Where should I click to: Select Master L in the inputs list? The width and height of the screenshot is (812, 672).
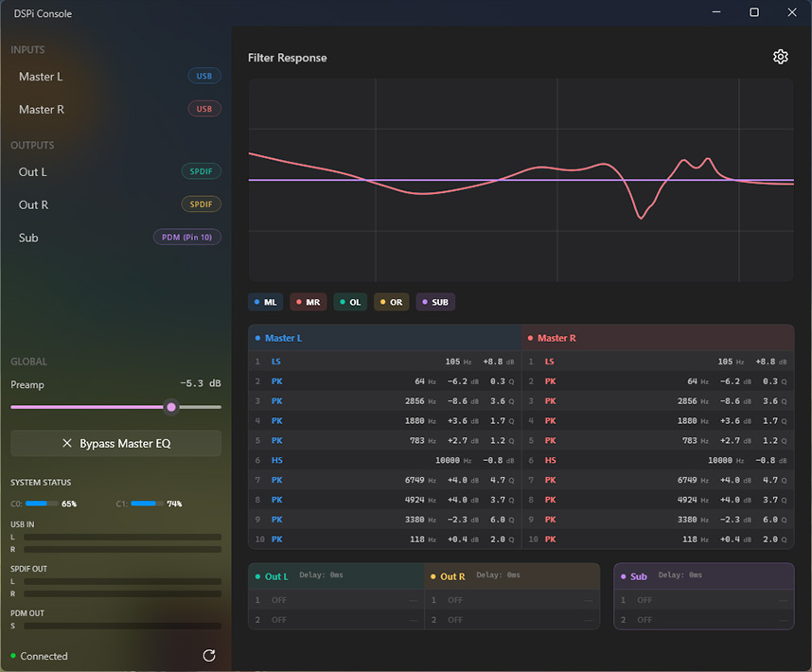[41, 77]
